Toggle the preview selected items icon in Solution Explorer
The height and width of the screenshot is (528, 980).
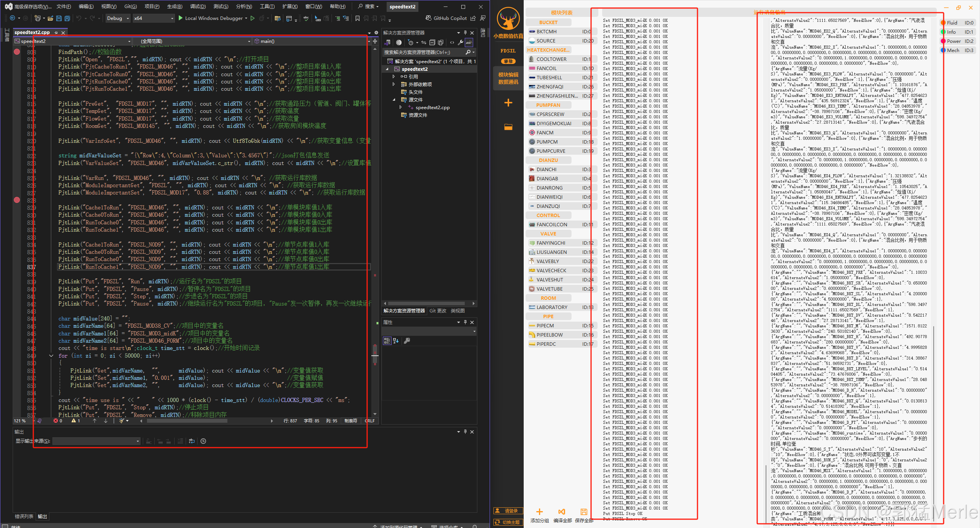[469, 43]
